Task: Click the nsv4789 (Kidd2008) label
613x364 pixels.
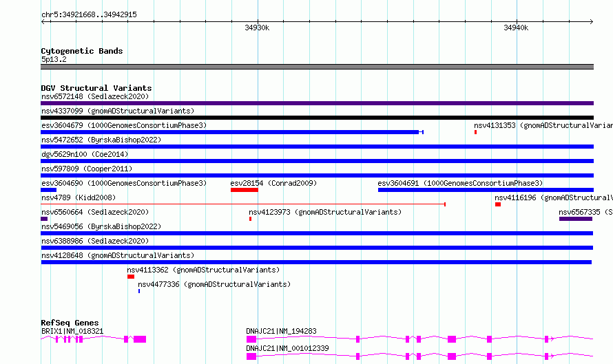Action: (79, 197)
